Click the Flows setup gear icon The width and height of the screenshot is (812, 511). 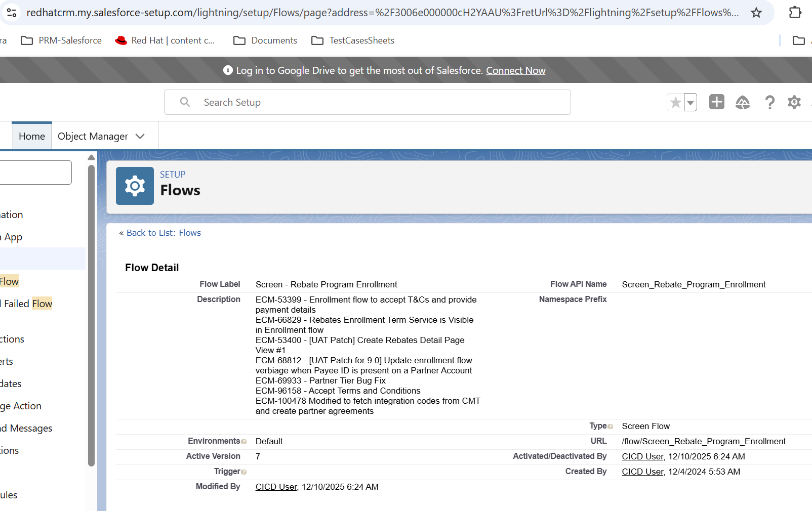tap(135, 186)
